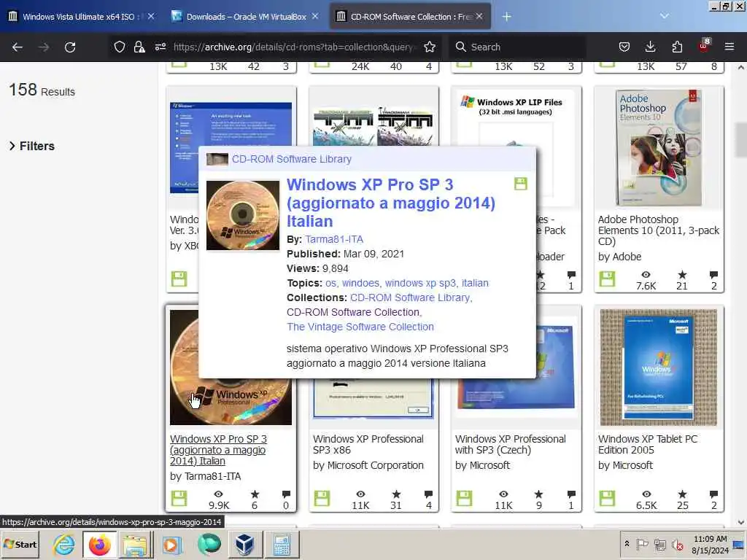Viewport: 747px width, 560px height.
Task: Expand the Filters section
Action: [x=32, y=146]
